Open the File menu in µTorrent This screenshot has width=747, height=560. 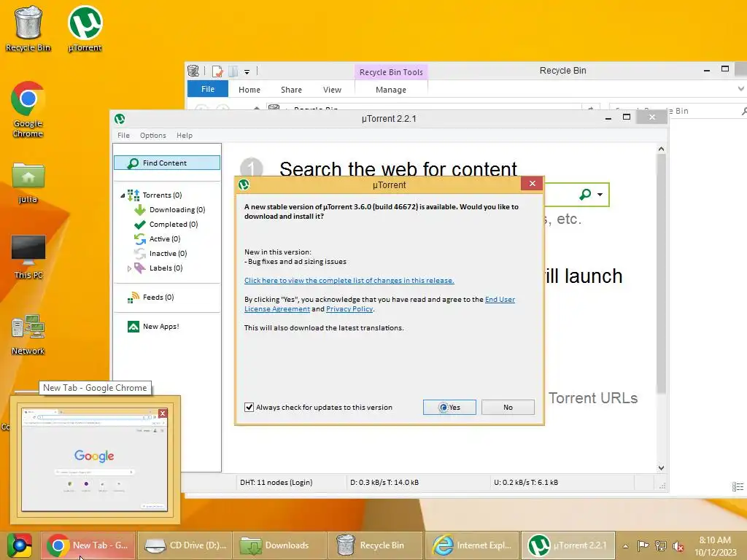tap(123, 135)
